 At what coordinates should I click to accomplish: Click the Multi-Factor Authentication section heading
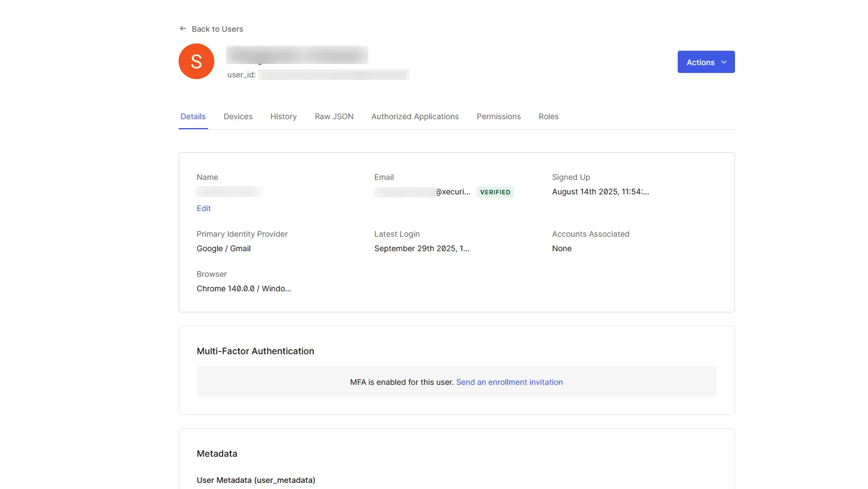pos(255,351)
